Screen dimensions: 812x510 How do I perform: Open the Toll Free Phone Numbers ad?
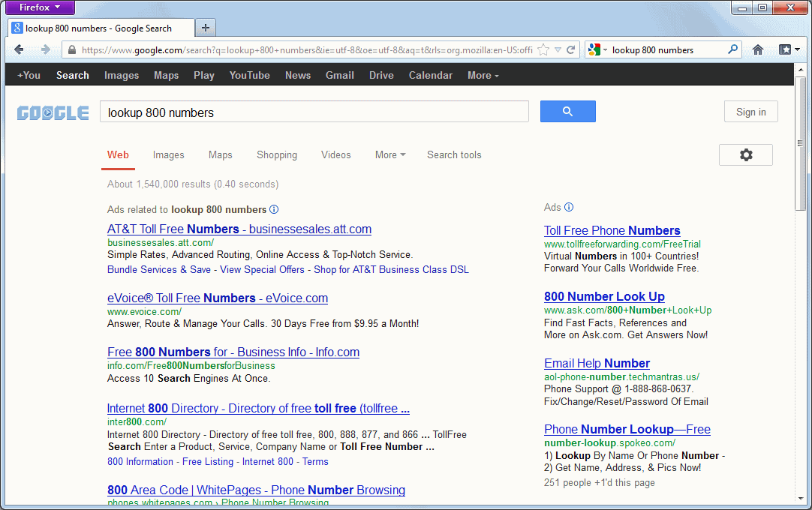[x=612, y=230]
